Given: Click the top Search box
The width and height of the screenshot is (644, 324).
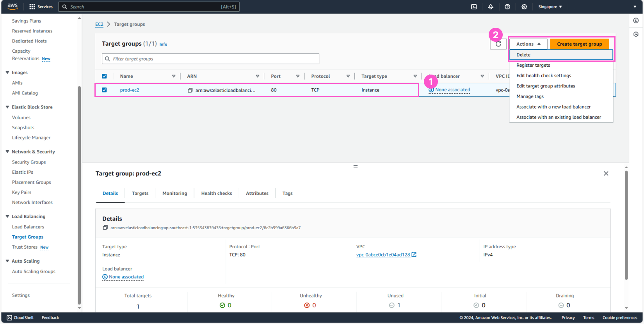Looking at the screenshot, I should click(x=149, y=7).
